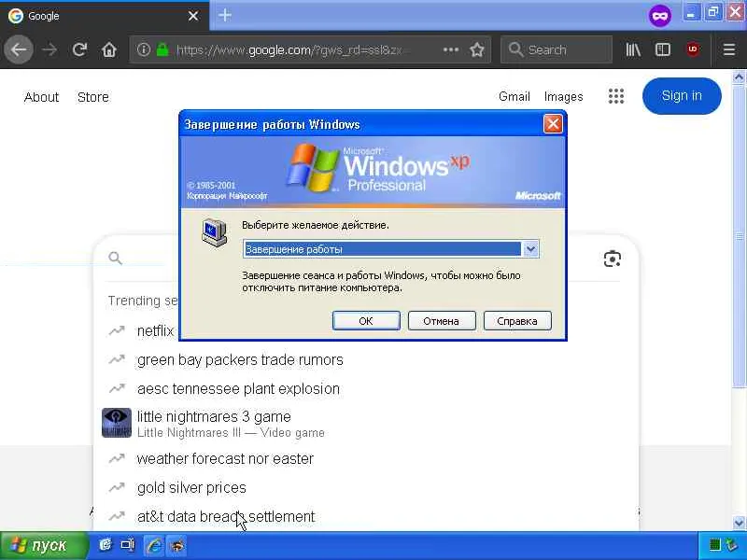Screen dimensions: 747x560
Task: Show site information icon in address bar
Action: coord(144,49)
